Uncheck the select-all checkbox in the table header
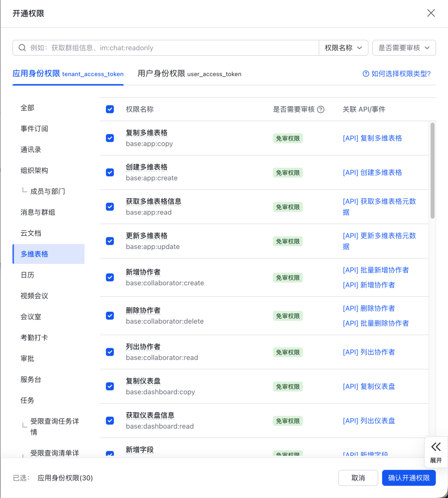Viewport: 448px width, 498px height. point(110,109)
